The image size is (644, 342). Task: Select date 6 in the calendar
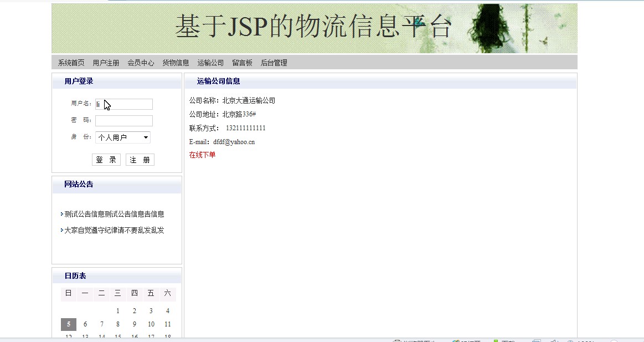pos(85,324)
